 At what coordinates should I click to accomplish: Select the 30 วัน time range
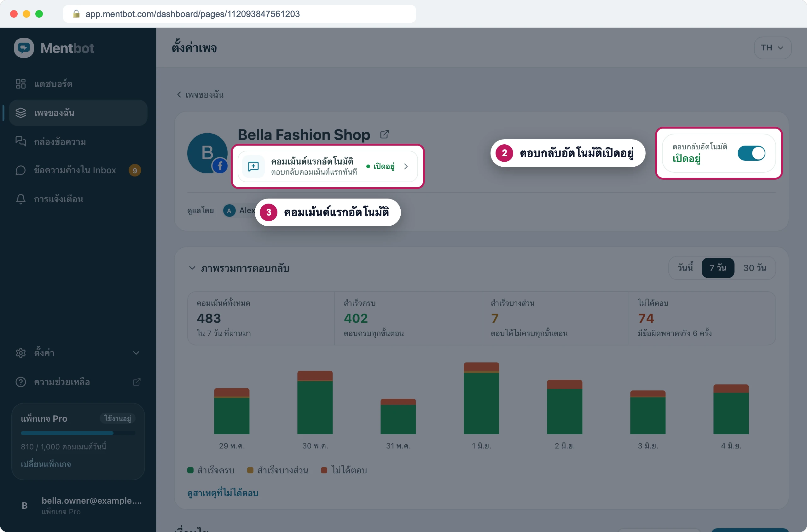(x=755, y=268)
